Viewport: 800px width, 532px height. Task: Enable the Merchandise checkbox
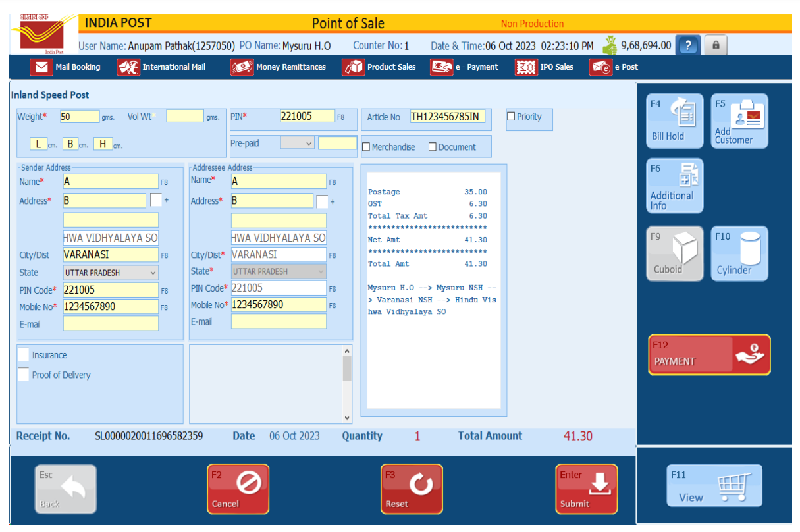(x=366, y=147)
